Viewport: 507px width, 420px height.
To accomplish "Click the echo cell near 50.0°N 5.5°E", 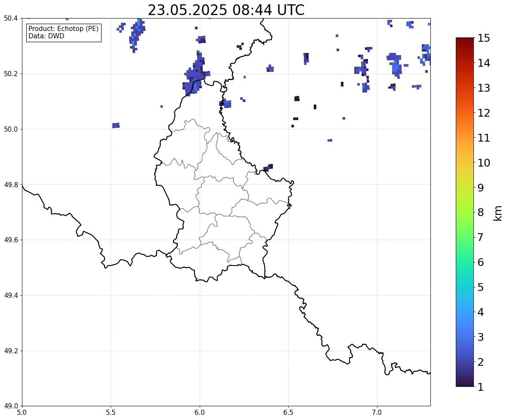I will point(116,126).
